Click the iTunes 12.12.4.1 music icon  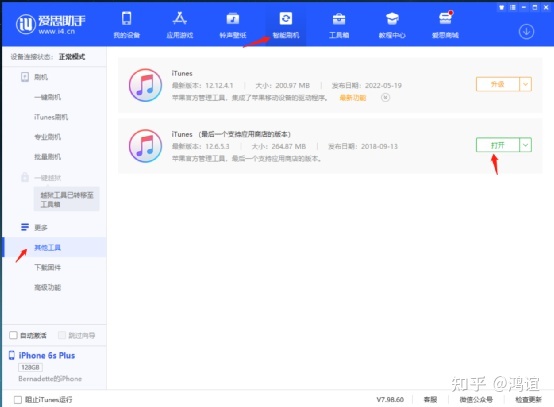tap(145, 85)
